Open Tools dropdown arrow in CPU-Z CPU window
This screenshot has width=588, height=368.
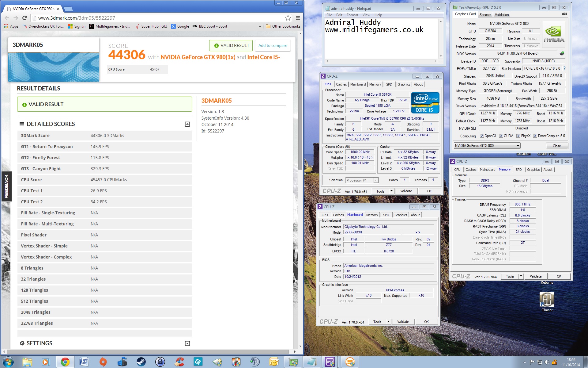tap(391, 191)
